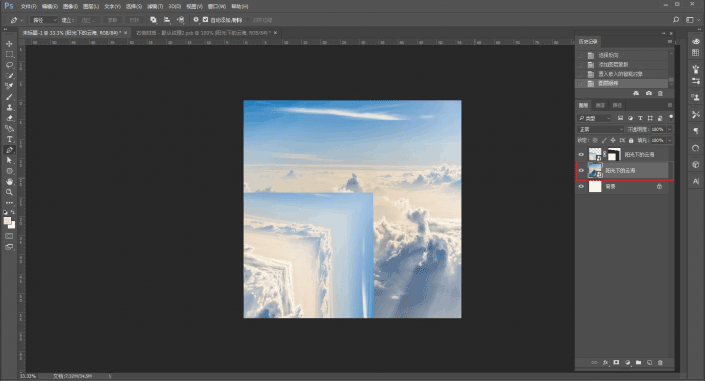Create a new layer
The width and height of the screenshot is (705, 381).
pos(649,362)
